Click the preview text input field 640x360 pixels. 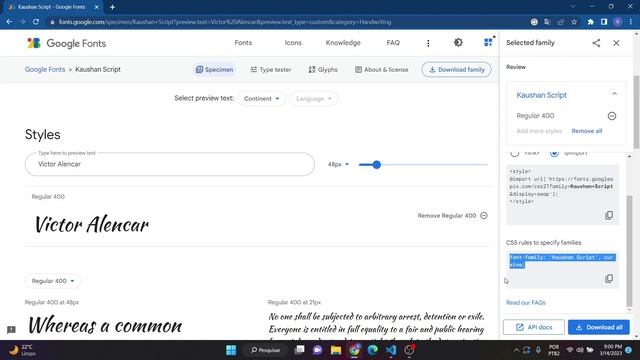169,164
